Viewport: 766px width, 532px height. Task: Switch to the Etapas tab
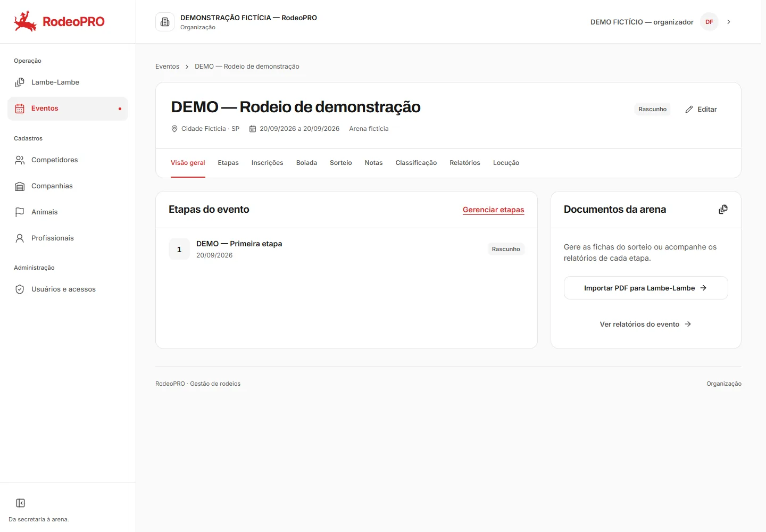228,163
